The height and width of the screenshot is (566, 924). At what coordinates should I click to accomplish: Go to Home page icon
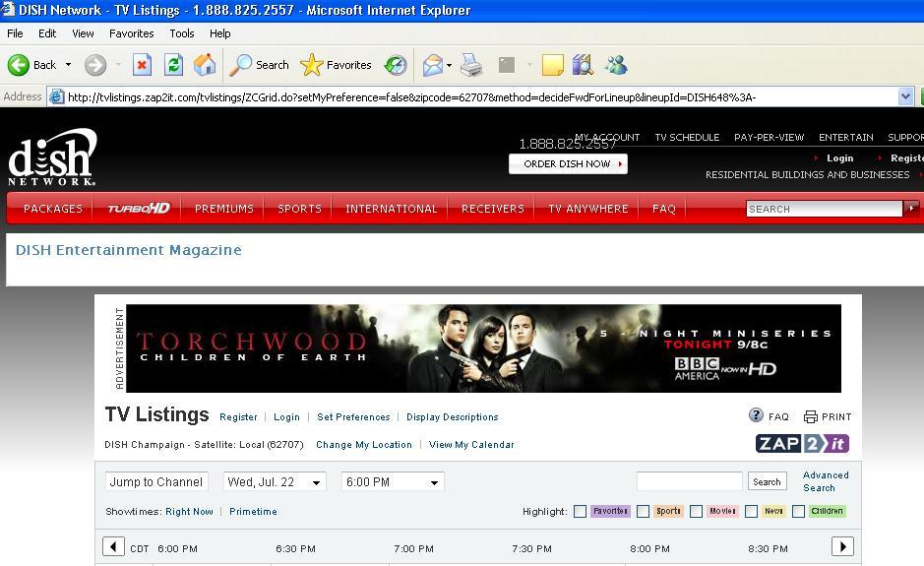click(205, 65)
